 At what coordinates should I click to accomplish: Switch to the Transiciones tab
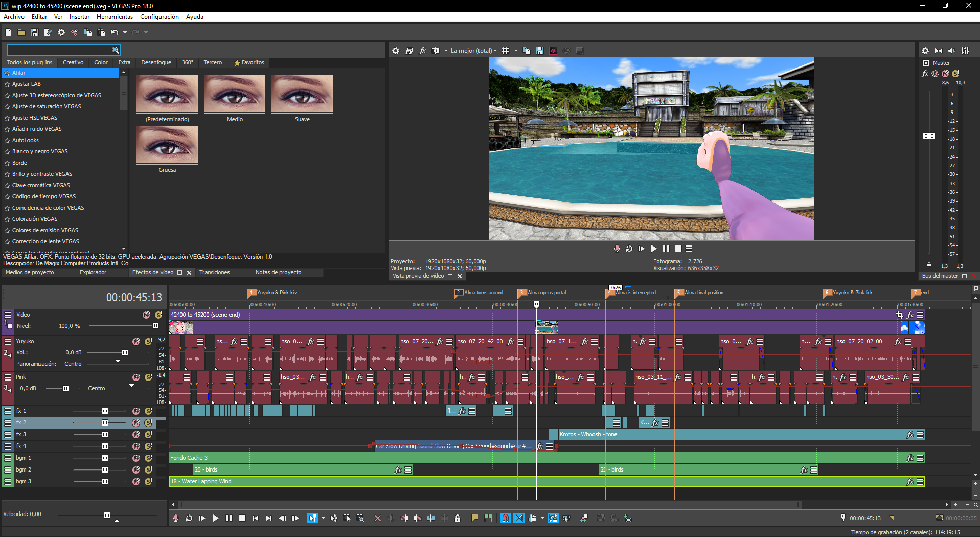coord(215,272)
